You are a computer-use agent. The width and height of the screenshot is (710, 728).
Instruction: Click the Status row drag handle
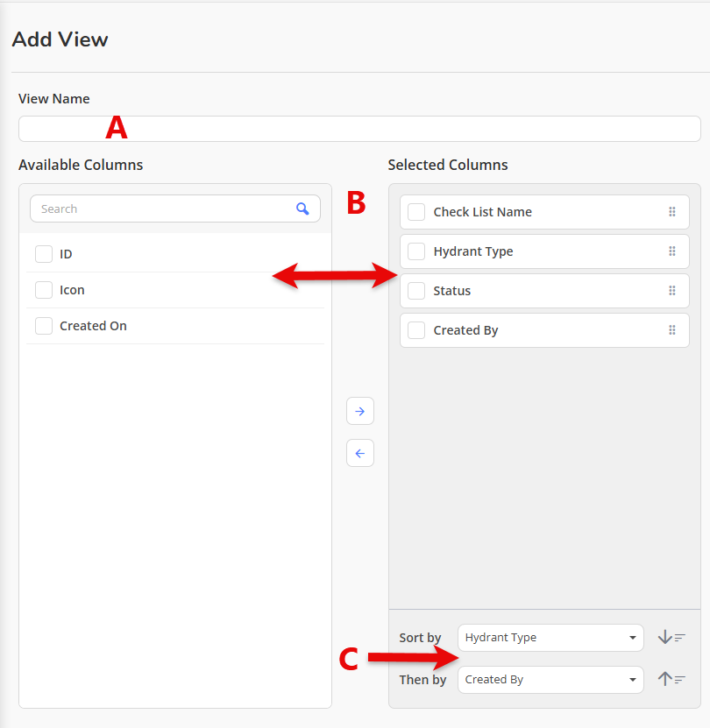[x=672, y=291]
